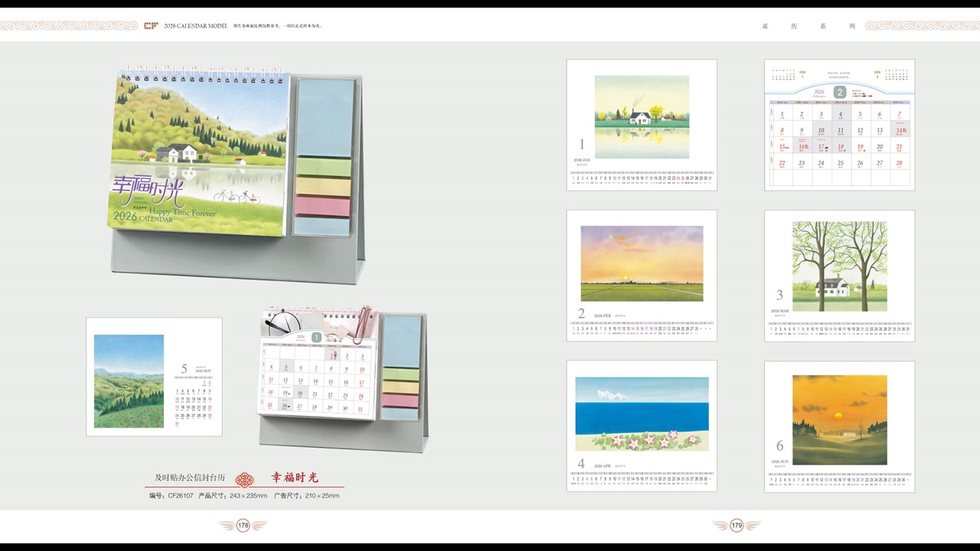Pick the yellow sticky note on large calendar

point(322,187)
